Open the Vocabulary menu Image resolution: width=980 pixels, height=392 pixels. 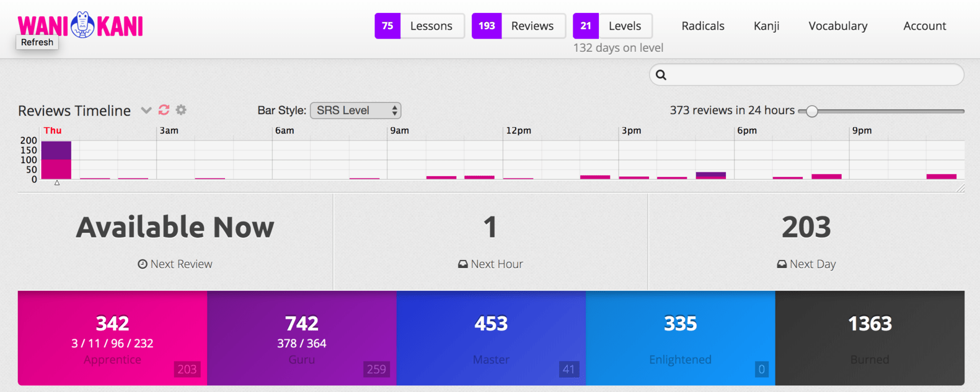(838, 25)
